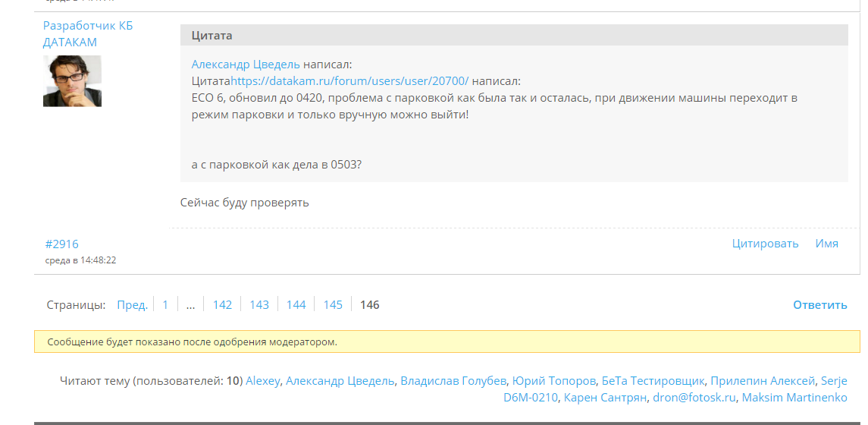Go to page 142
Viewport: 868px width, 425px height.
pos(223,305)
